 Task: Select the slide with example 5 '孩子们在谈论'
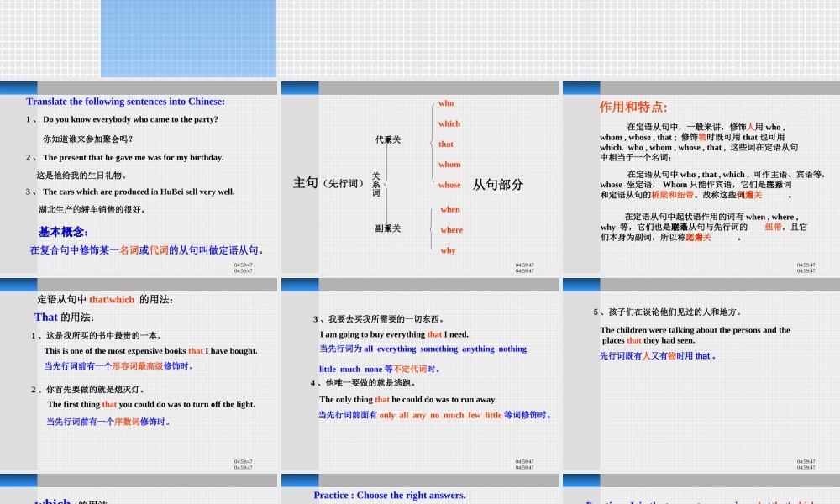701,374
